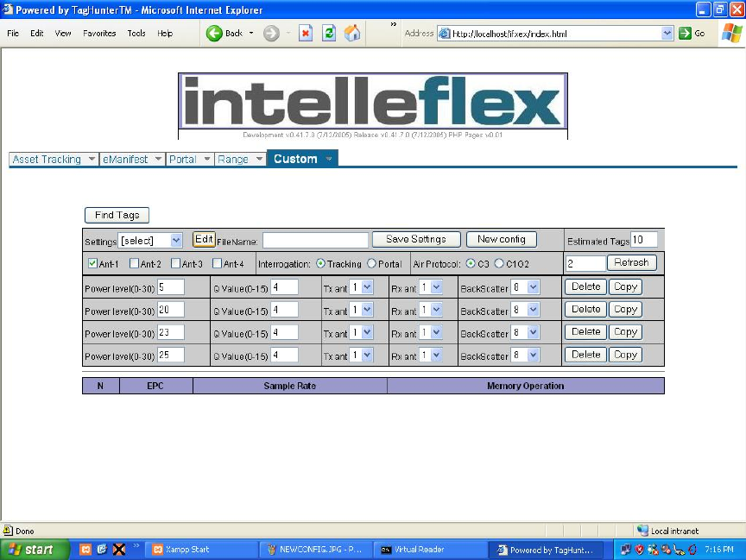Go back with the Back arrow icon
The width and height of the screenshot is (746, 560).
point(214,34)
